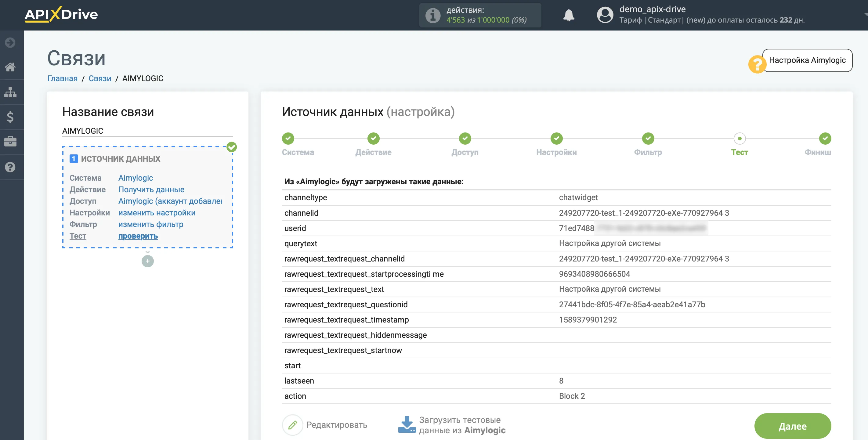Select timestamp value 1589379901292
This screenshot has height=440, width=868.
coord(588,320)
